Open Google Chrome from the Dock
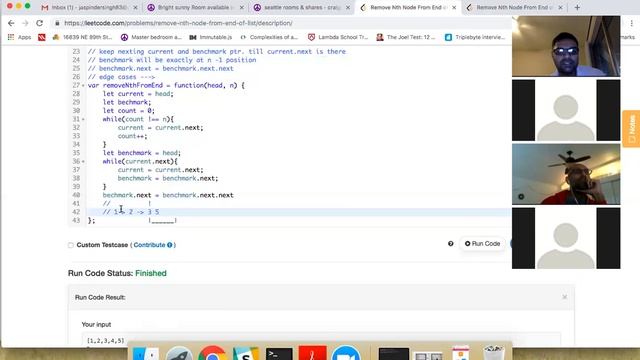 pos(213,353)
